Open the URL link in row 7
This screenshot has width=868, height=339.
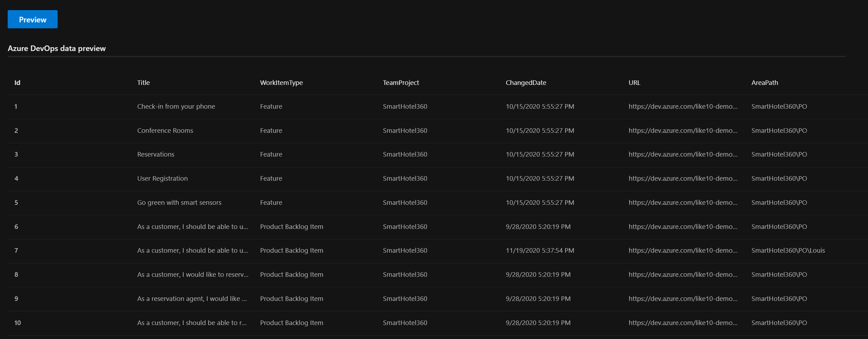pos(683,251)
